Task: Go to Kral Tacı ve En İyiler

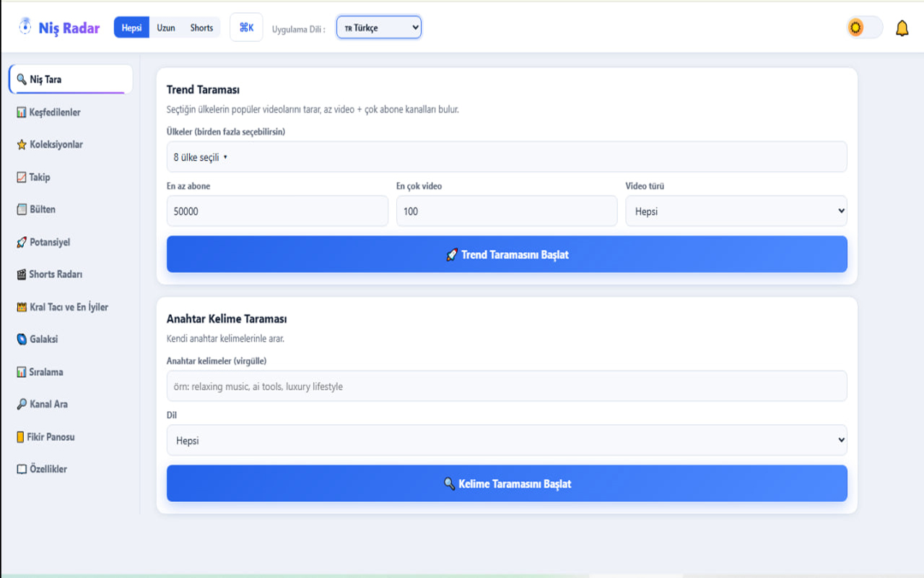Action: [x=71, y=307]
